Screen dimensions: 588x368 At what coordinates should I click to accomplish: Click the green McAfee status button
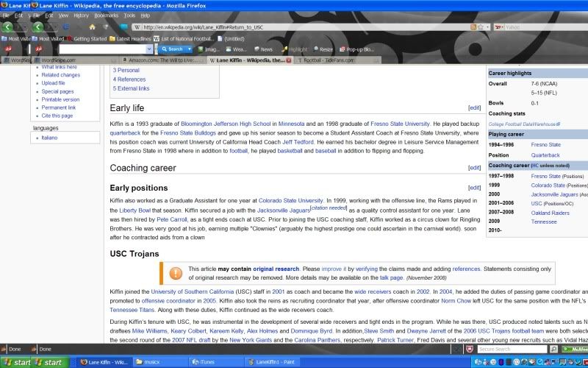tap(575, 349)
